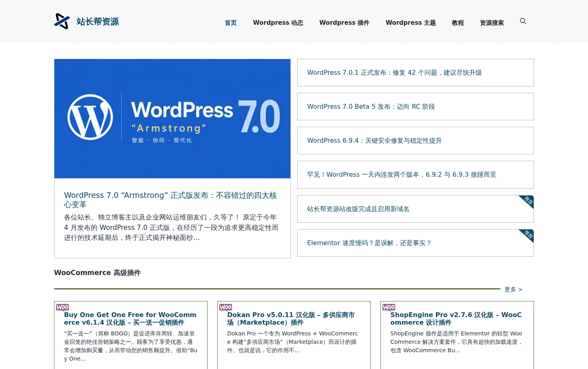Open ShopEngine Pro v2.7.6 汉化版 title

456,319
